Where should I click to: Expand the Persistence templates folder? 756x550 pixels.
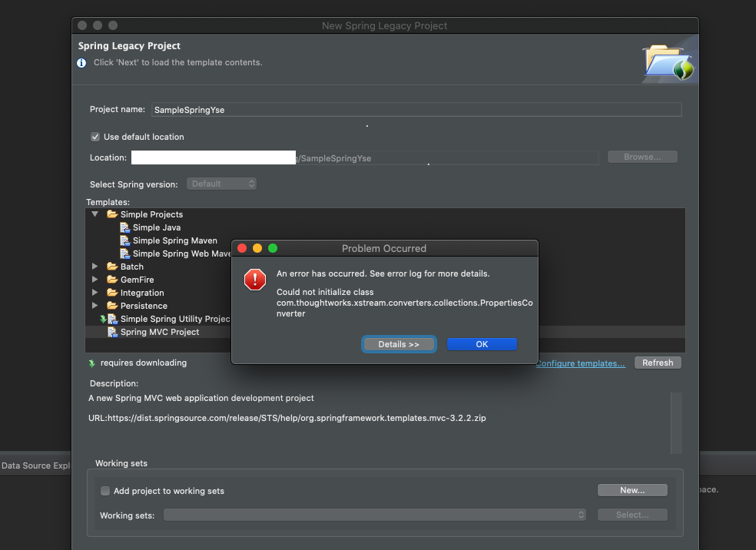click(x=95, y=305)
